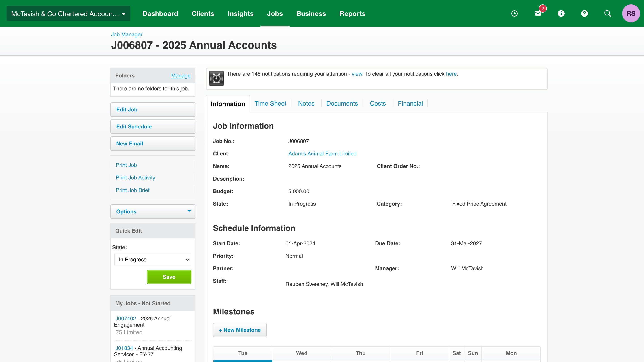Open the Insights menu item
644x362 pixels.
pyautogui.click(x=240, y=13)
